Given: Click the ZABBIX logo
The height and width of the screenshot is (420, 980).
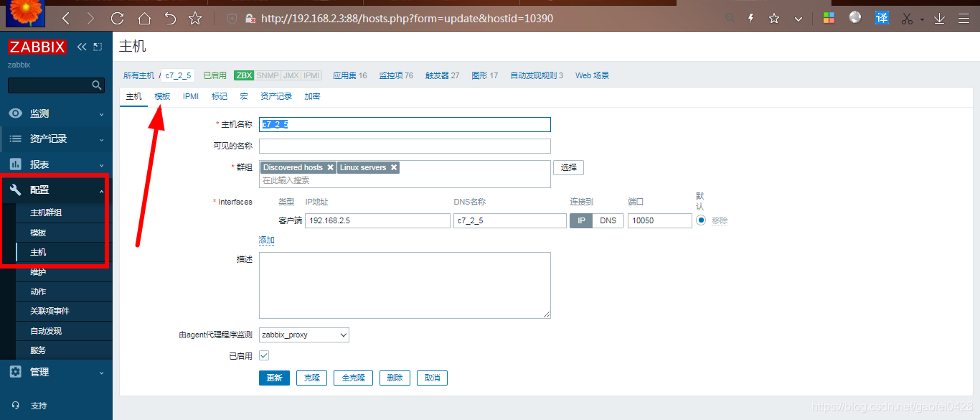Looking at the screenshot, I should 37,47.
